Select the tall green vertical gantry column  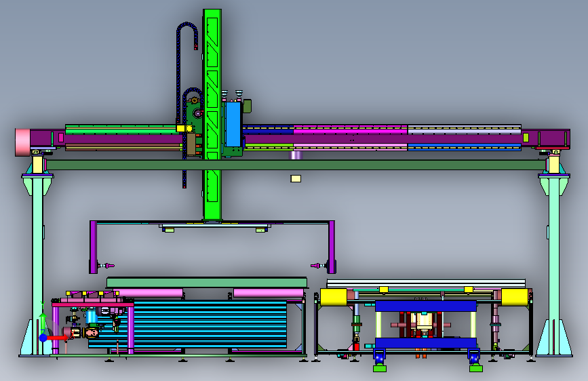[x=212, y=115]
